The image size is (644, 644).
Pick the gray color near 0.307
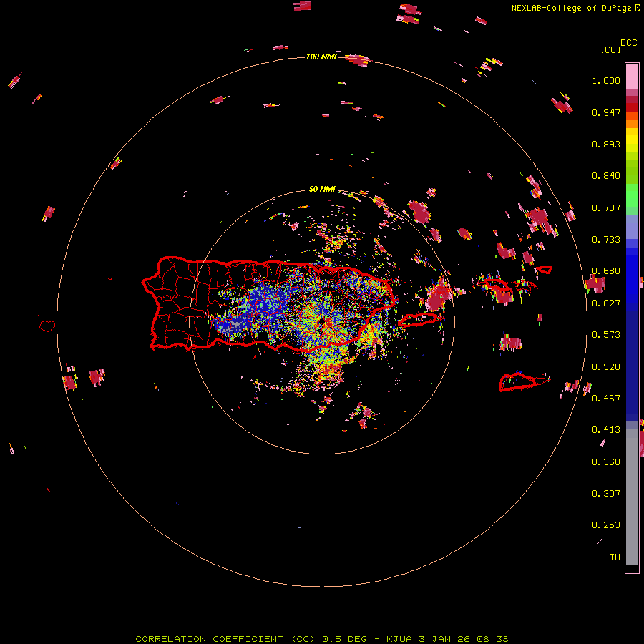tap(632, 497)
